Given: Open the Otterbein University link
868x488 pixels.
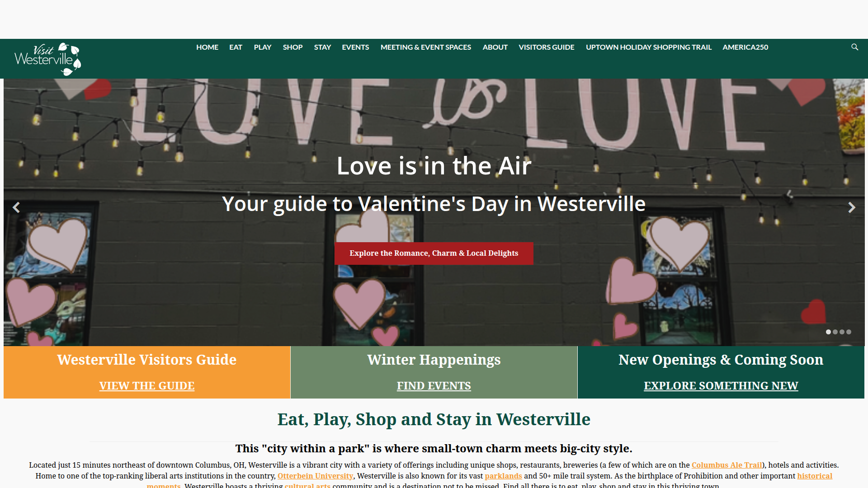Looking at the screenshot, I should (315, 476).
